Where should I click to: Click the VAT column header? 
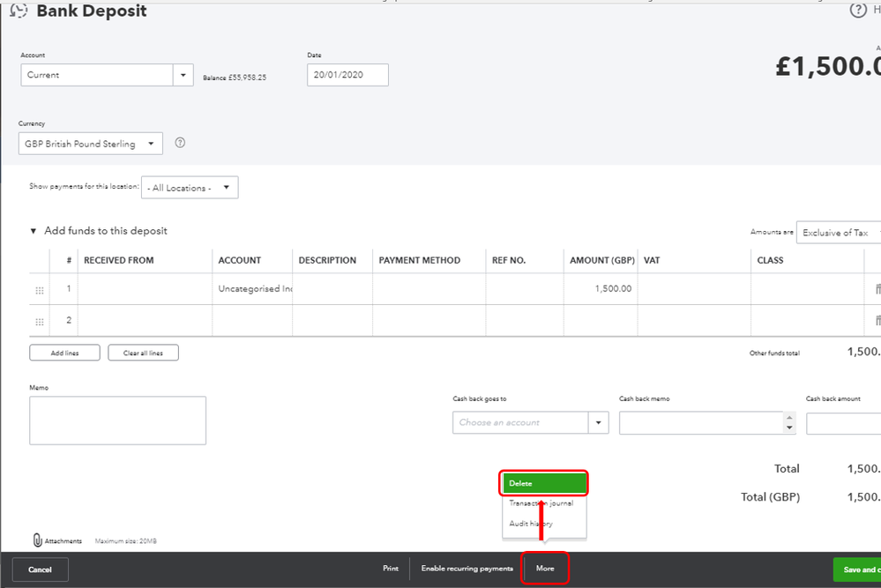click(651, 260)
